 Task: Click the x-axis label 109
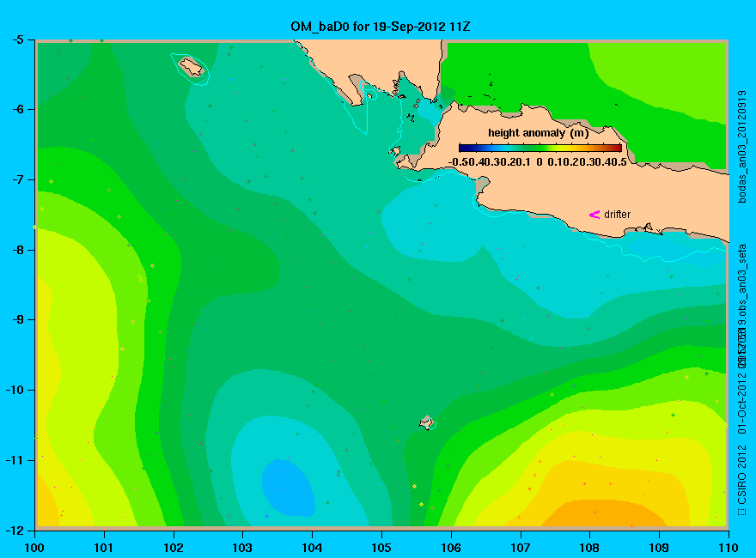click(x=659, y=548)
